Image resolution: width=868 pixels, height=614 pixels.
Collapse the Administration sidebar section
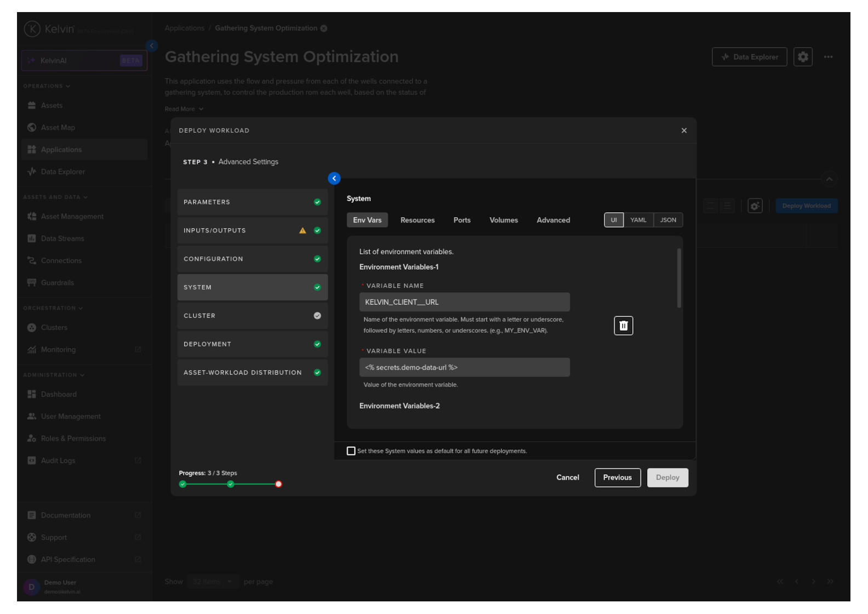[x=54, y=375]
